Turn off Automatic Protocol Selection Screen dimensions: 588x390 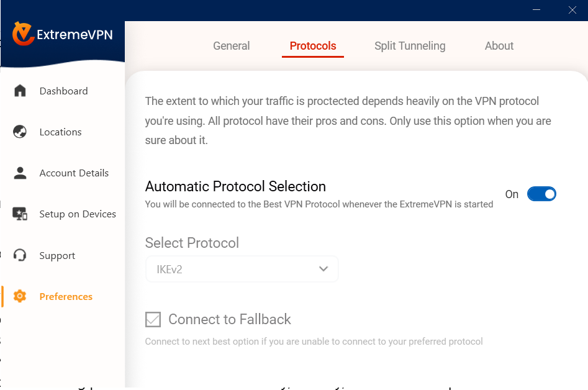541,194
